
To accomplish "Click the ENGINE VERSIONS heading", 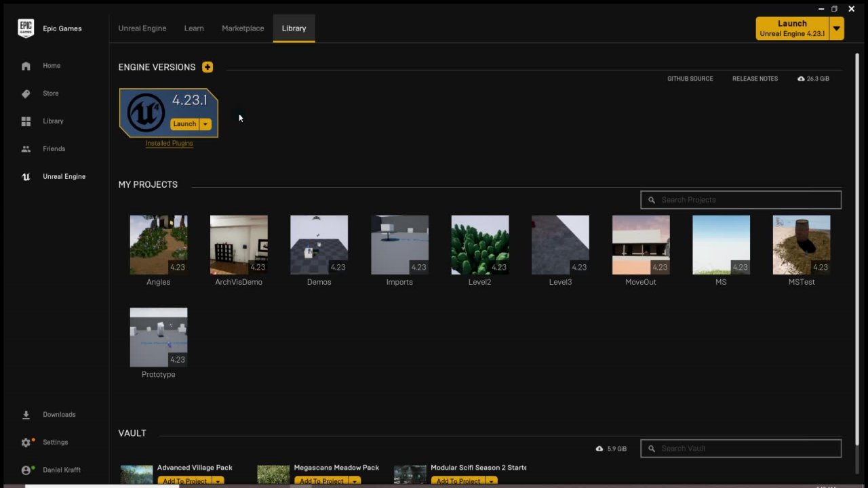I will tap(157, 67).
